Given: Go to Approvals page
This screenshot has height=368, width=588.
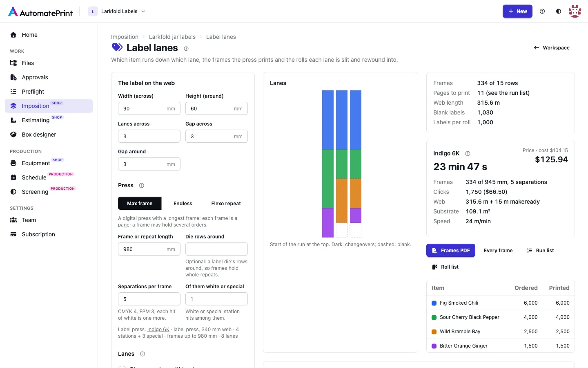Looking at the screenshot, I should [49, 77].
